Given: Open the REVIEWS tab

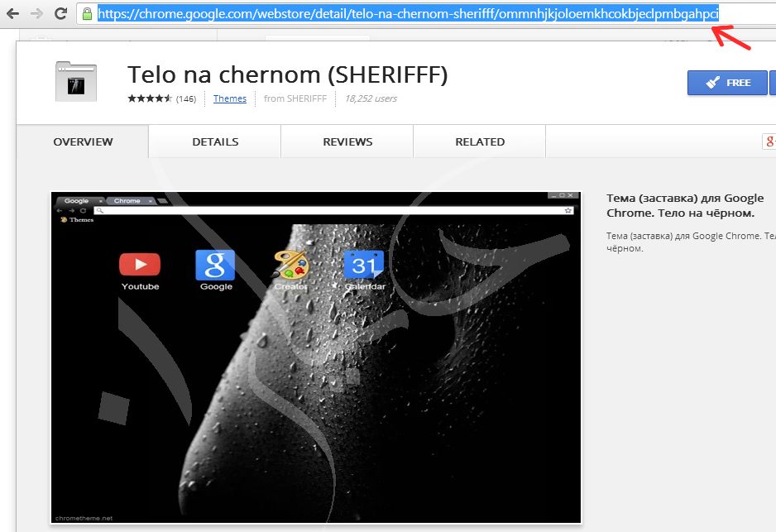Looking at the screenshot, I should coord(347,141).
